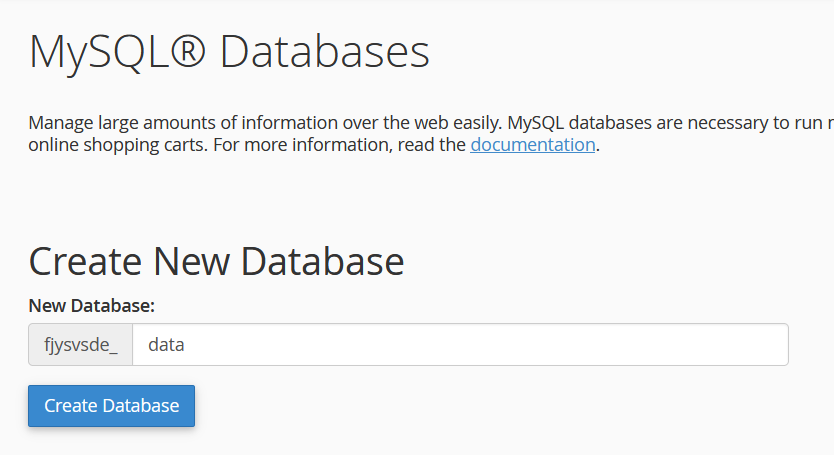This screenshot has width=834, height=455.
Task: Click the word 'data' in the field
Action: tap(166, 345)
